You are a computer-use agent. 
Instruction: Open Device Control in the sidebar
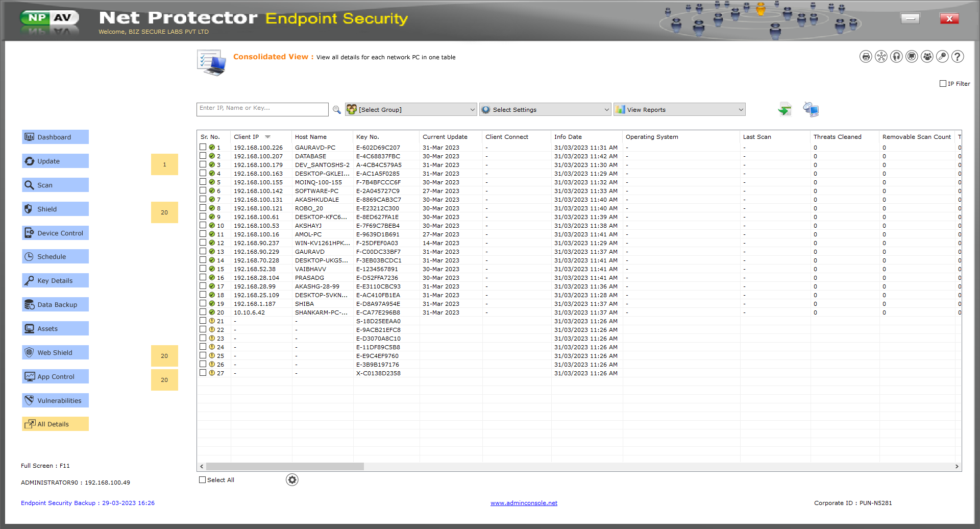55,233
